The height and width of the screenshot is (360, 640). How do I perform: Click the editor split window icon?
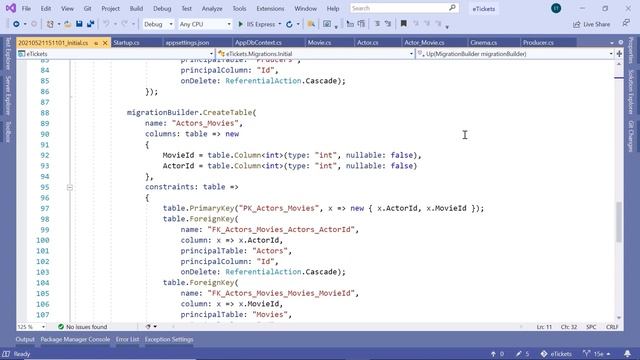click(619, 53)
